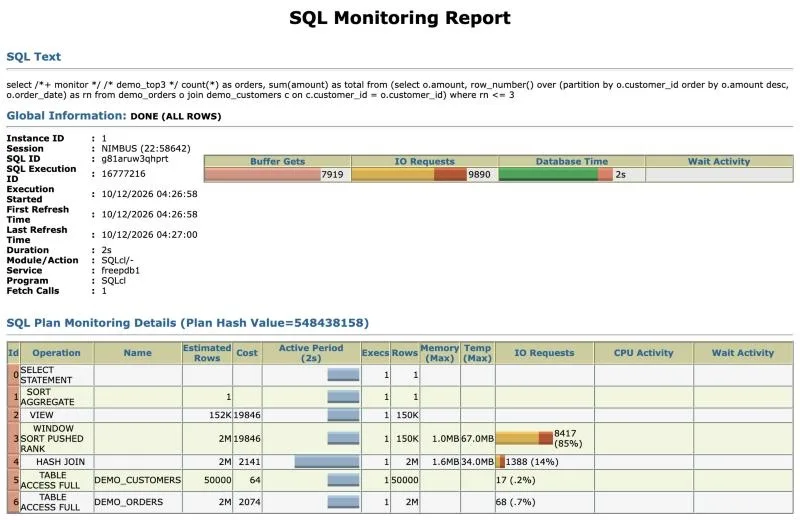Click the 17 (.2%) IO requests value
Screen dimensions: 800x520
tap(515, 480)
